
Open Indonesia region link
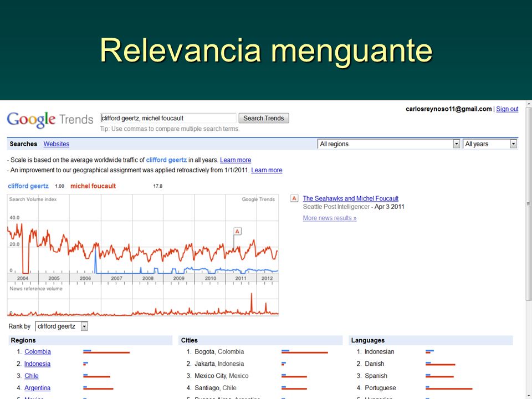pyautogui.click(x=37, y=364)
